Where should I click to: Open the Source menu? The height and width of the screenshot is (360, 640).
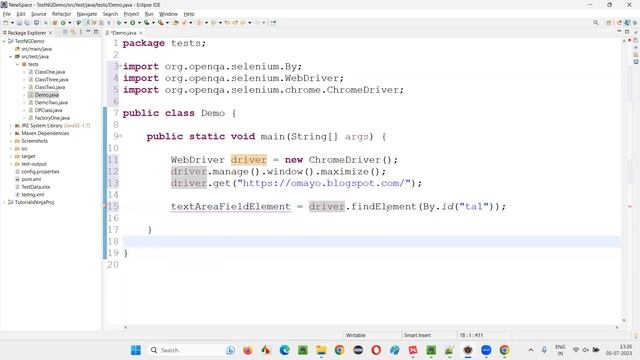click(x=39, y=14)
